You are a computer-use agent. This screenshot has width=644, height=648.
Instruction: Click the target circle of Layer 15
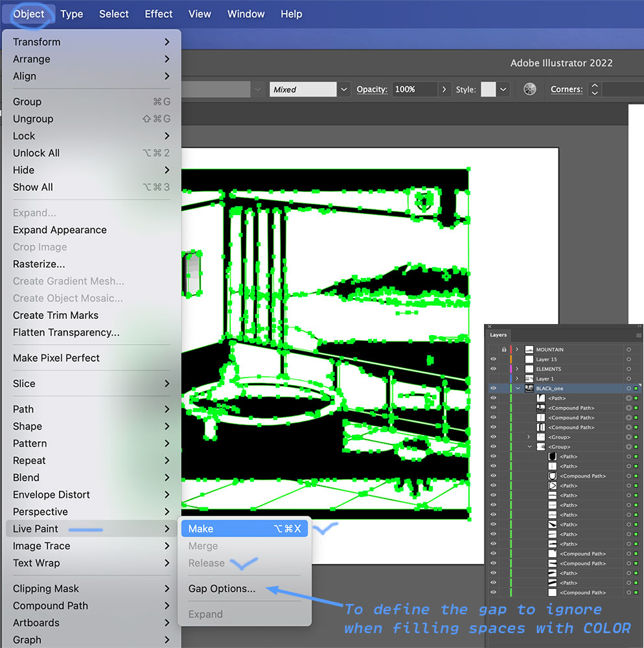click(x=628, y=360)
